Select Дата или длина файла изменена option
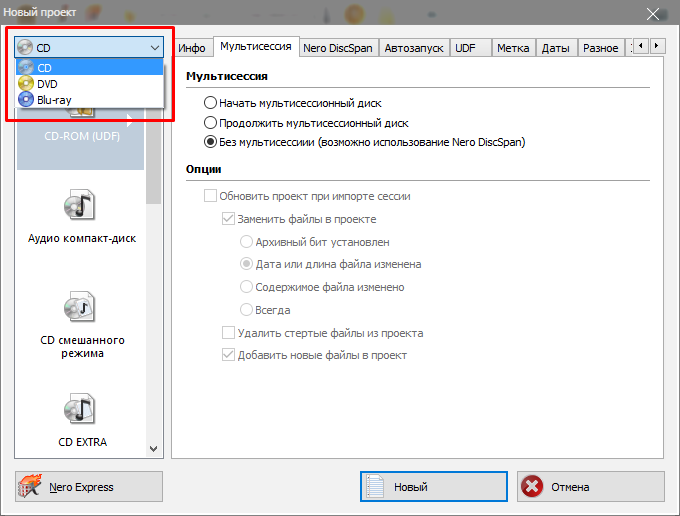 331,264
